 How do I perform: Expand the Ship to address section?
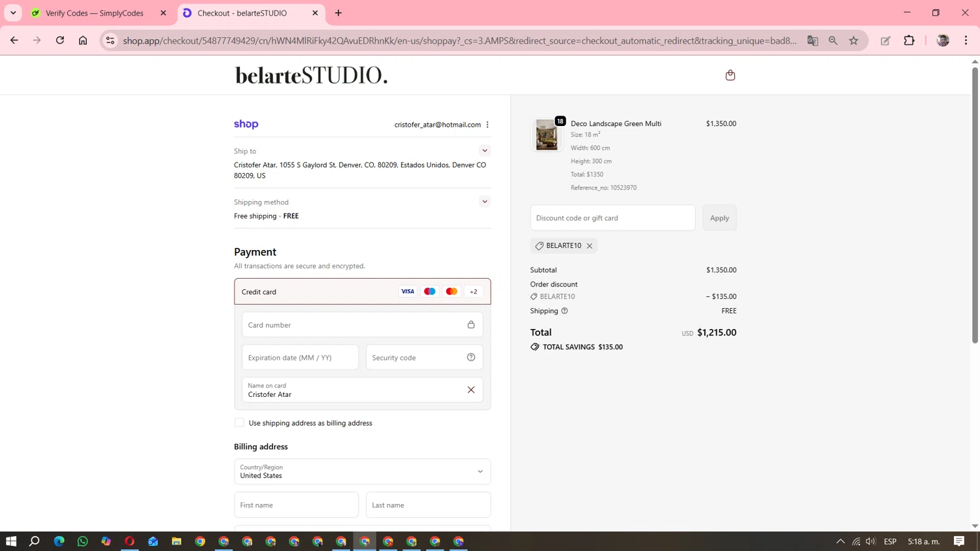pyautogui.click(x=485, y=151)
